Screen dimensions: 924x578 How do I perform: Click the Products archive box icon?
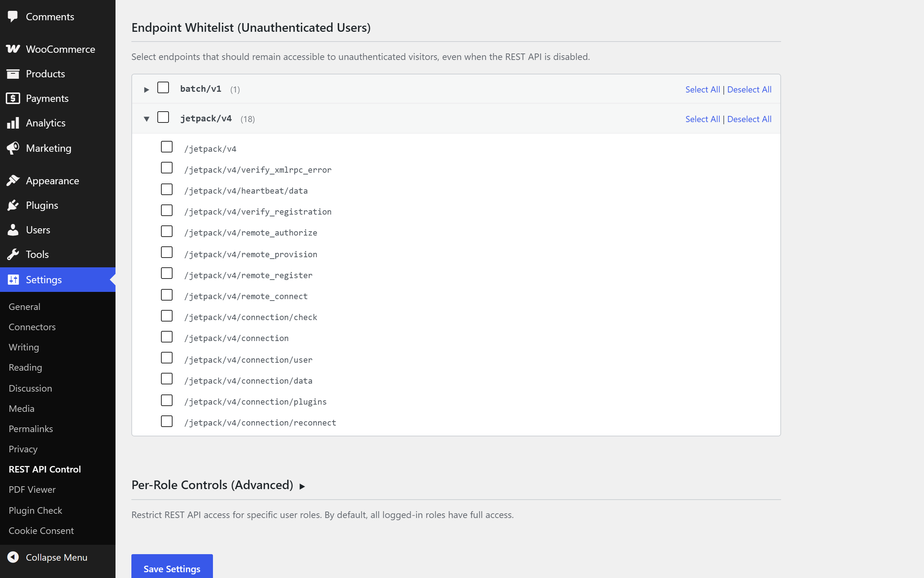point(13,73)
